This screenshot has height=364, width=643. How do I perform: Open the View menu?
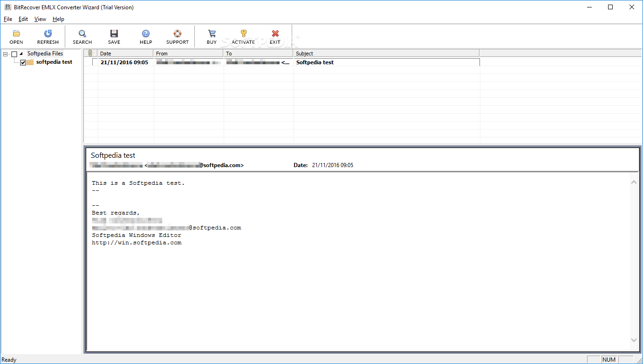tap(40, 19)
